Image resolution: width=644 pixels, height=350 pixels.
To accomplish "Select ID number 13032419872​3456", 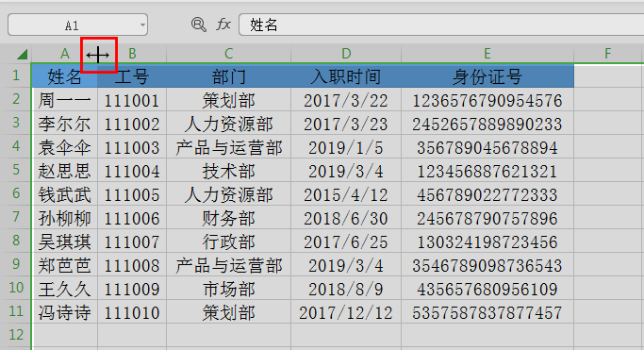I will (x=487, y=242).
